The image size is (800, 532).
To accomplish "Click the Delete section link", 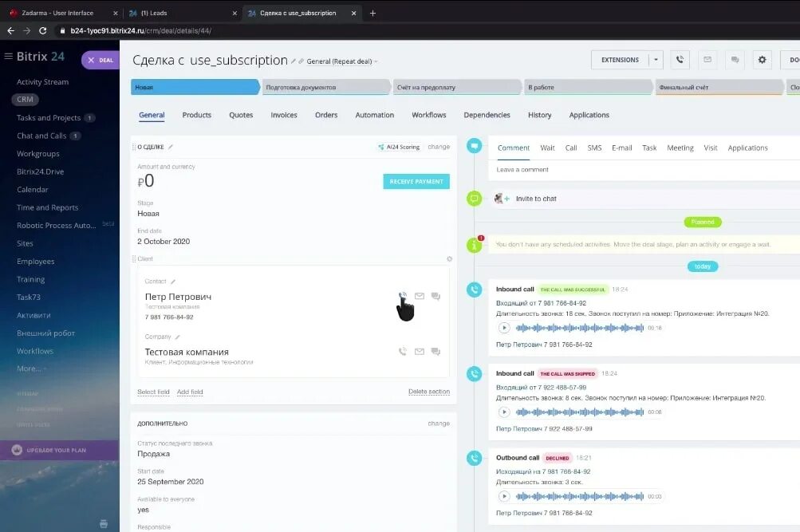I will (429, 392).
